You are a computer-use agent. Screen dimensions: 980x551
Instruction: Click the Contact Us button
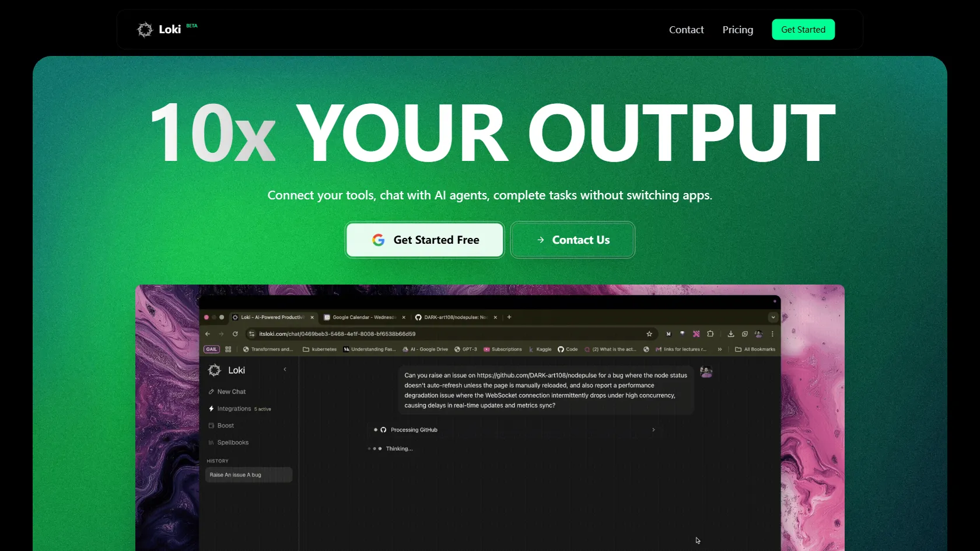click(x=573, y=240)
